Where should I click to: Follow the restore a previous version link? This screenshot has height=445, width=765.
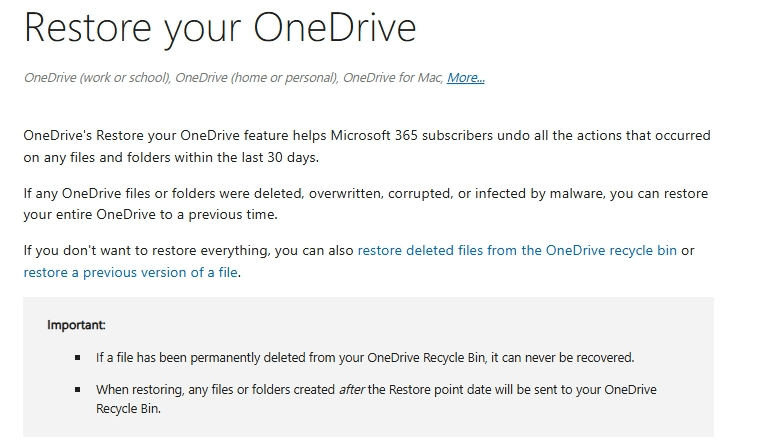click(x=130, y=272)
